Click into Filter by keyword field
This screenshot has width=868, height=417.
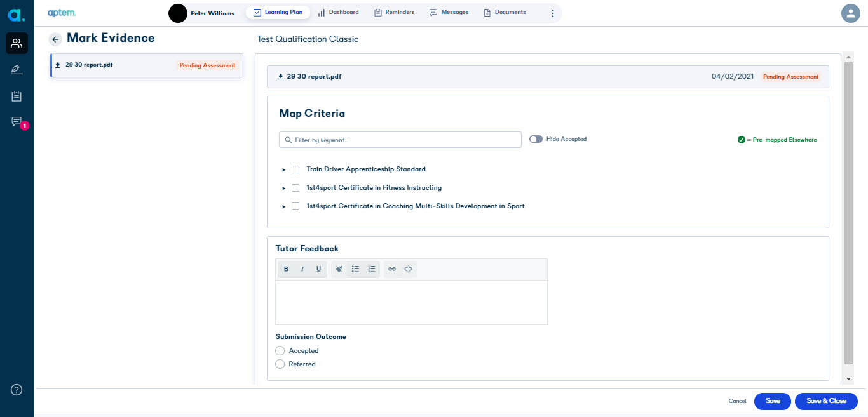400,140
